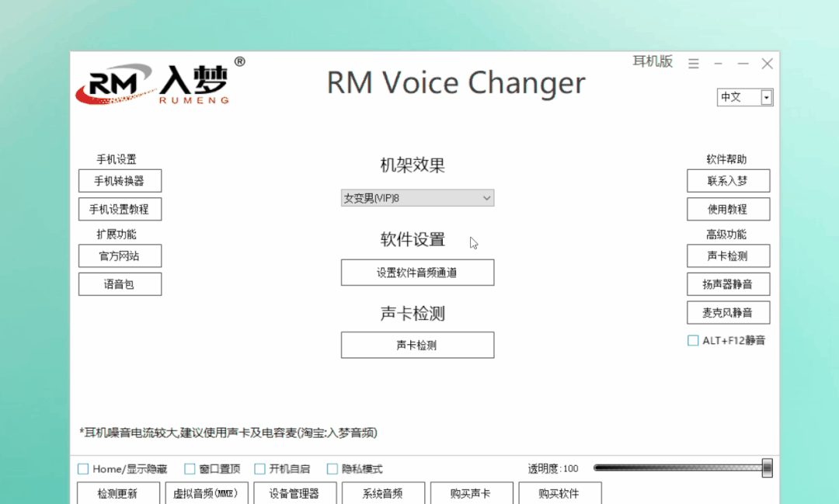Image resolution: width=839 pixels, height=504 pixels.
Task: Close the RM Voice Changer window
Action: (x=767, y=64)
